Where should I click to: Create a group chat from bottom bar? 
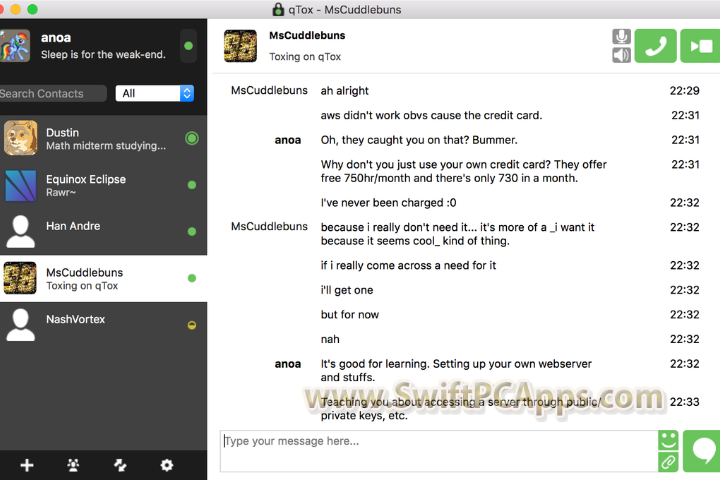(73, 465)
